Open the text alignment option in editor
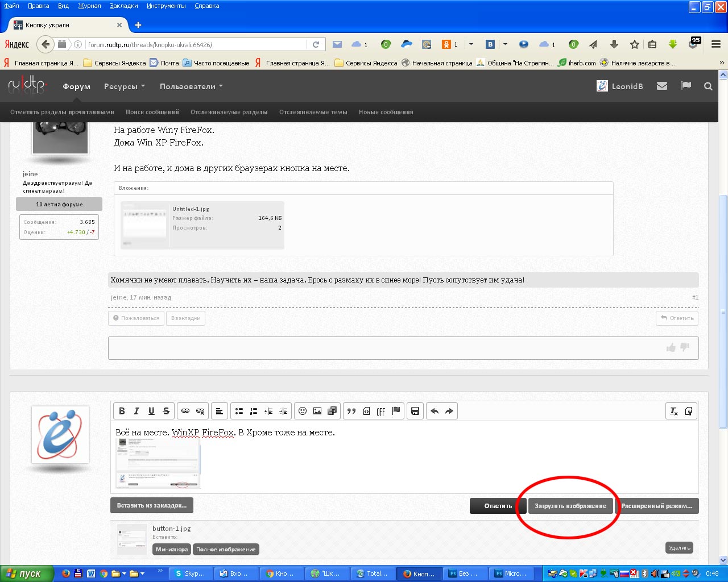The height and width of the screenshot is (582, 728). pos(220,411)
